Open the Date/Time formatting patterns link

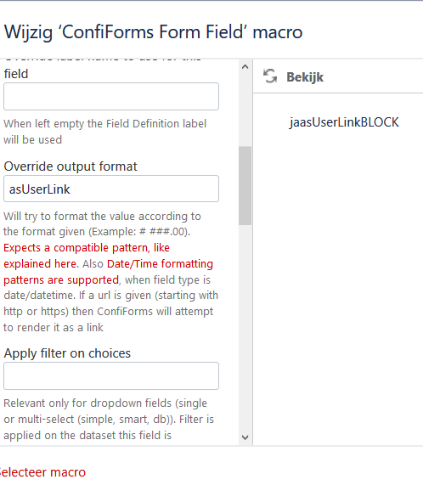point(108,272)
